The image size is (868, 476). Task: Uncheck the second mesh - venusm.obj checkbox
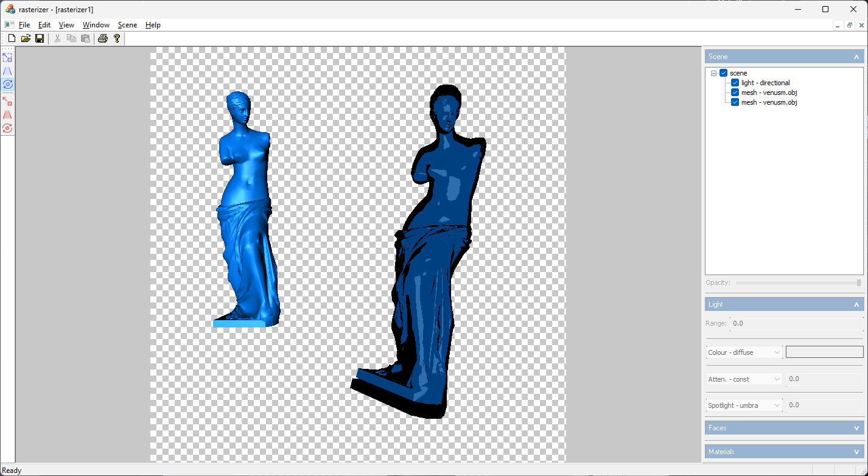click(735, 102)
